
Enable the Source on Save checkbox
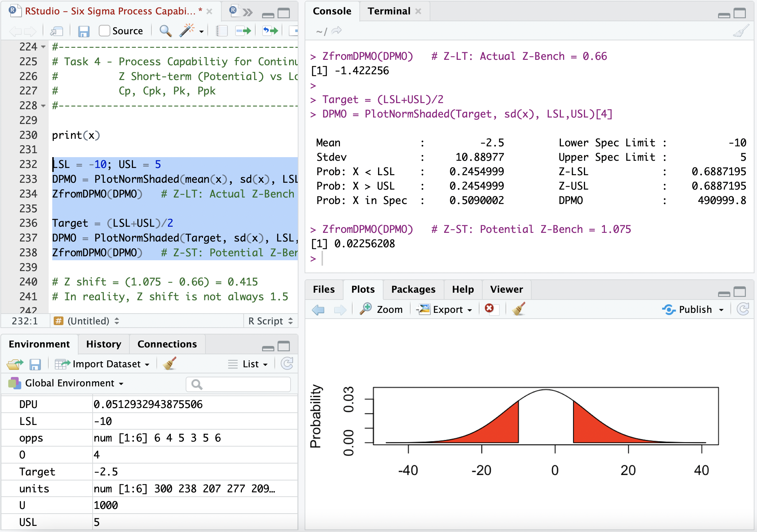click(x=105, y=31)
